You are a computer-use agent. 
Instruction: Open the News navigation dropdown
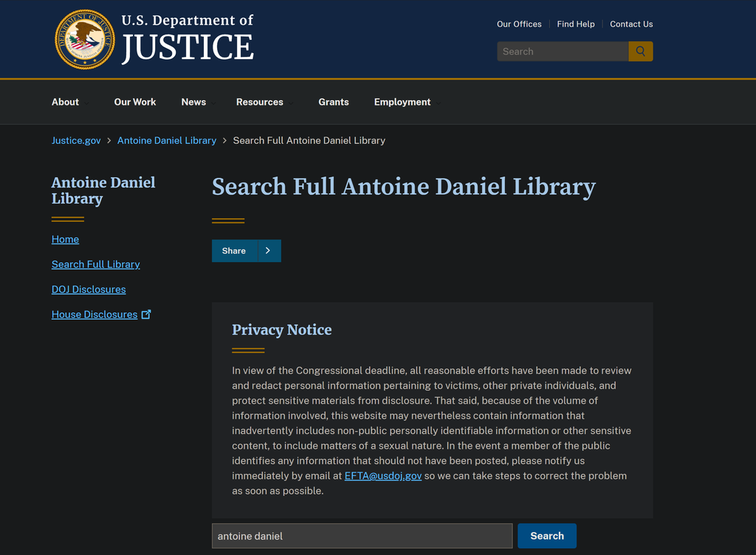tap(193, 102)
